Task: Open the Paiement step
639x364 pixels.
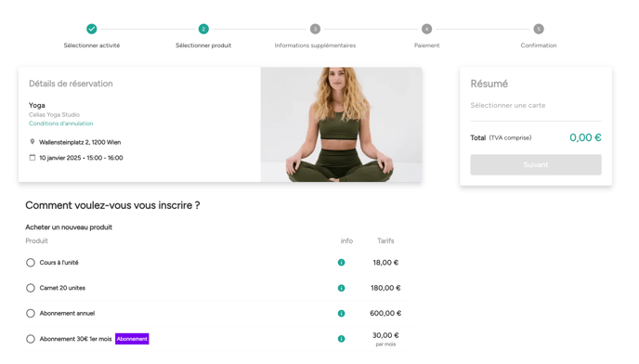Action: pos(426,45)
